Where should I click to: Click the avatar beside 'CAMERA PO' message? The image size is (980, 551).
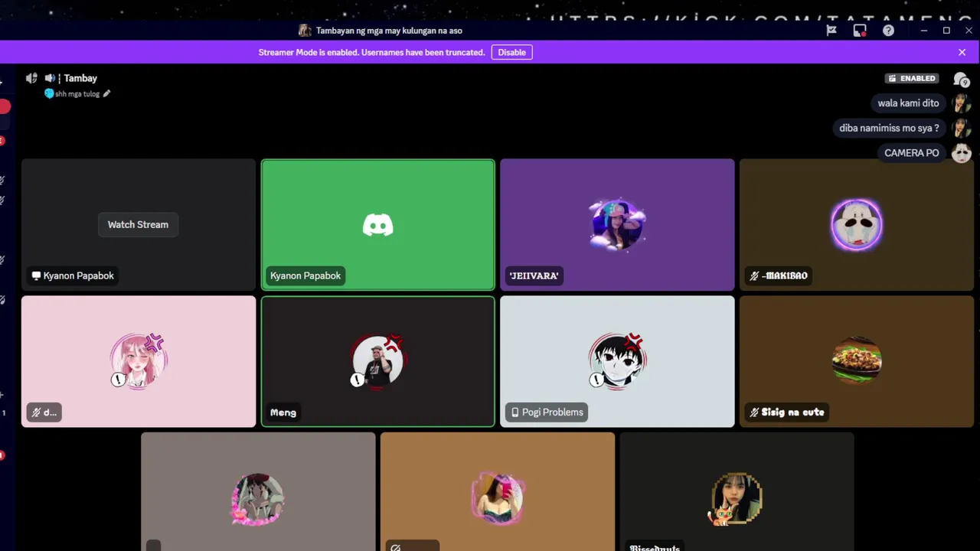click(962, 152)
